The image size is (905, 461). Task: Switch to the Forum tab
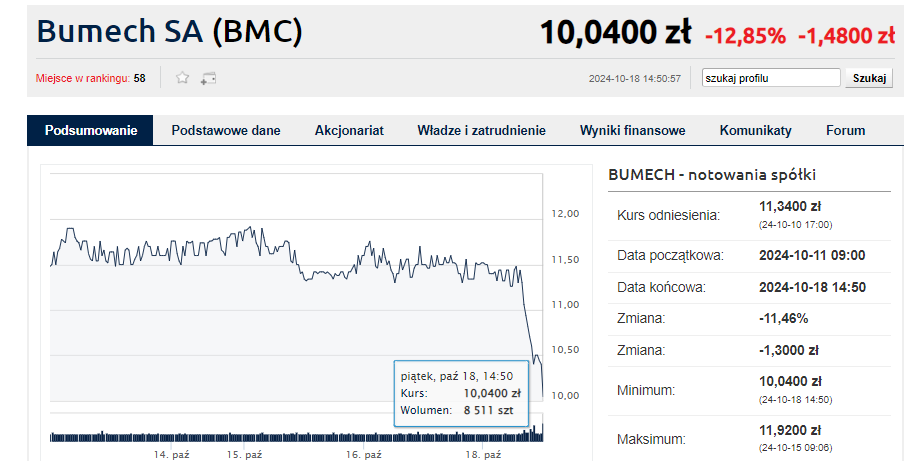pos(846,130)
